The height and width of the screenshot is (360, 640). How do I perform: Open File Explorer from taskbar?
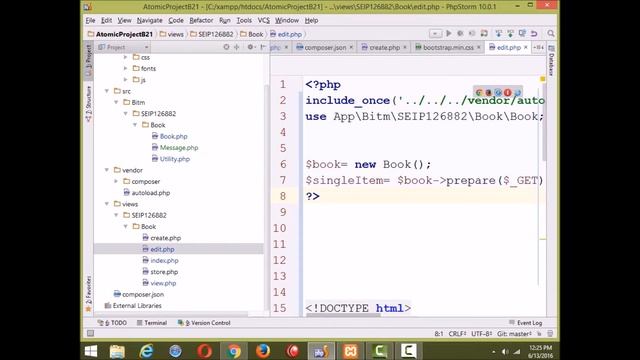pyautogui.click(x=117, y=351)
